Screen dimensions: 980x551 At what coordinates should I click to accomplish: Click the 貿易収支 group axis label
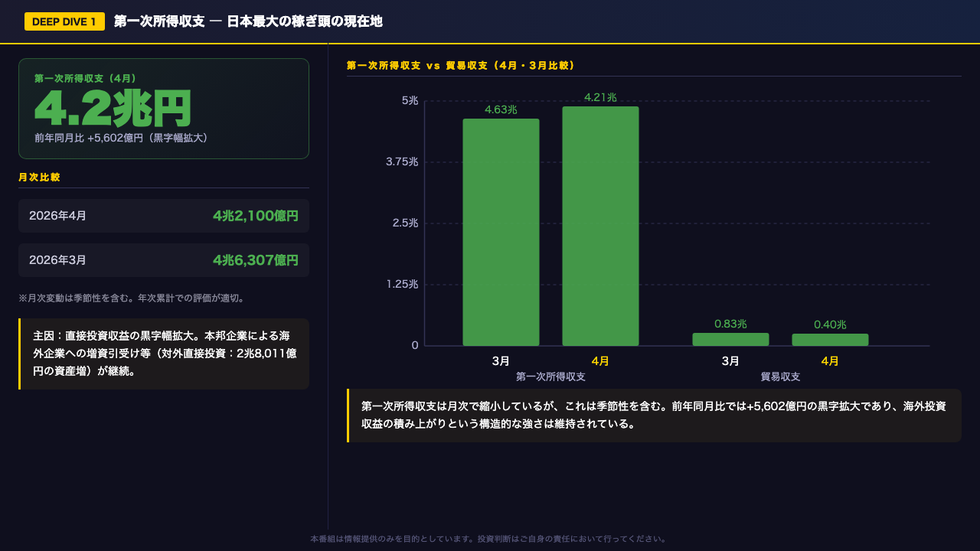pyautogui.click(x=780, y=377)
